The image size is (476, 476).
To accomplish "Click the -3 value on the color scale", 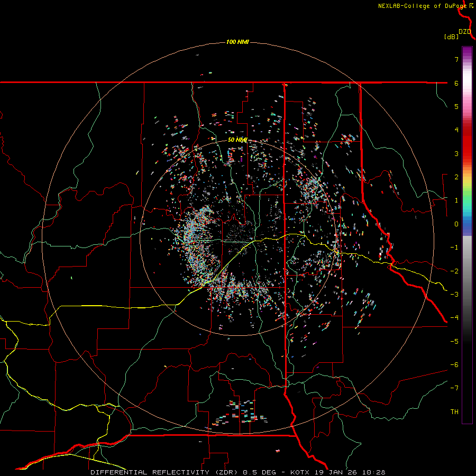I will click(x=454, y=295).
